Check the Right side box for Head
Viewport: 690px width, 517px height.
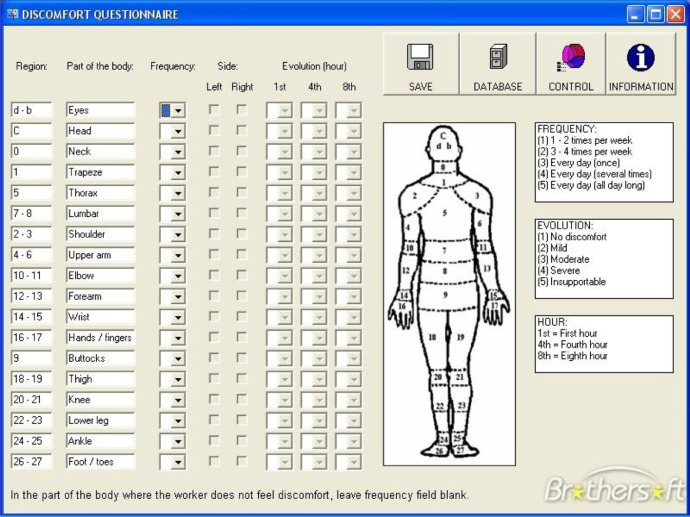[242, 131]
